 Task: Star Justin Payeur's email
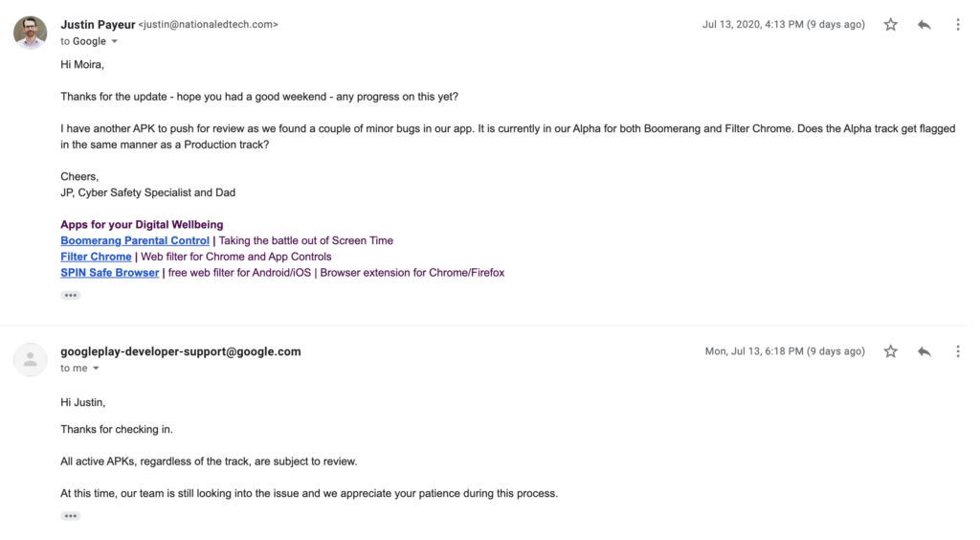click(890, 25)
